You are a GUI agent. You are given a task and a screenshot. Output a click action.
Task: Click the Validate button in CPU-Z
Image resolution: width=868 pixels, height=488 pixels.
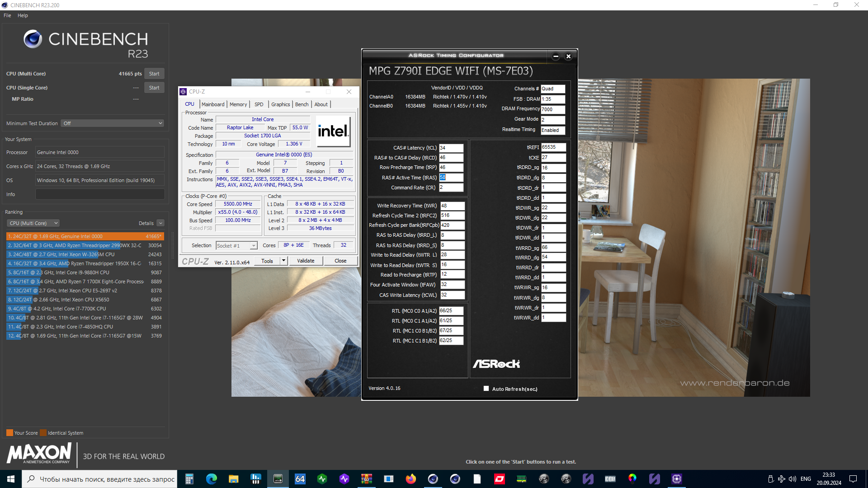pos(306,261)
